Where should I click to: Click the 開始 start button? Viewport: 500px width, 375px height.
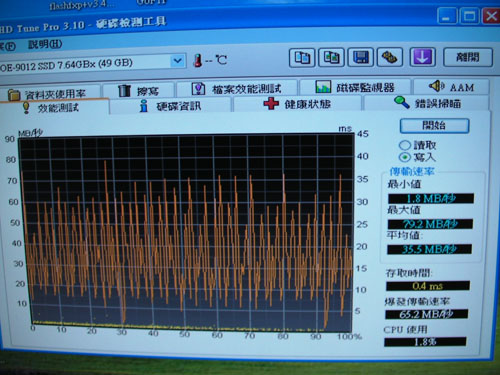click(x=434, y=126)
